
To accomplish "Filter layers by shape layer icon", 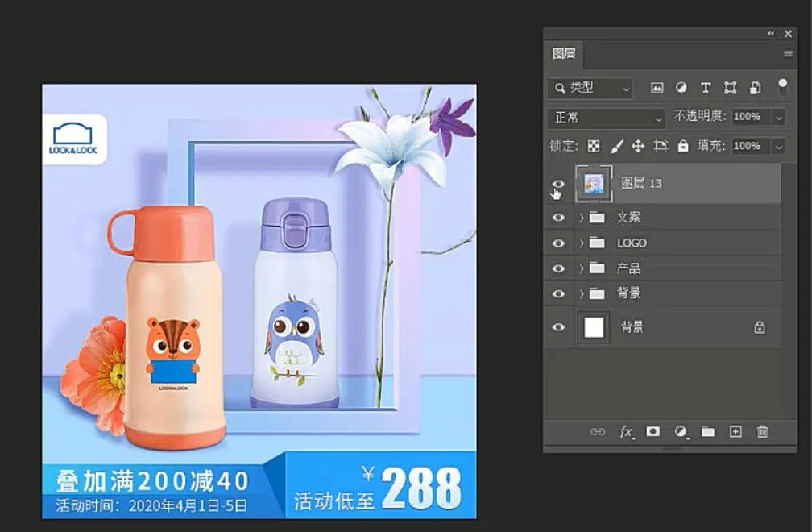I will 730,88.
